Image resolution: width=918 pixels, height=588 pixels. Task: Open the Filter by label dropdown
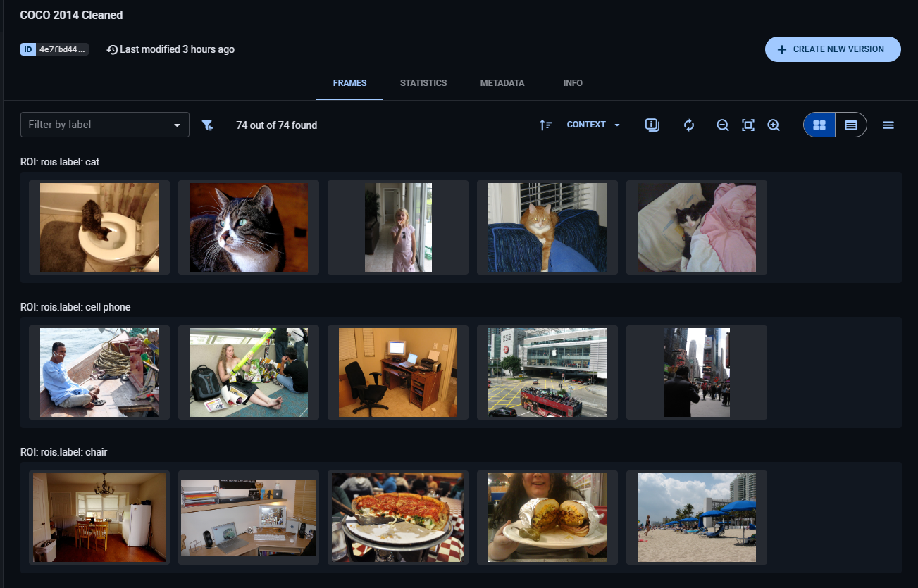tap(105, 125)
